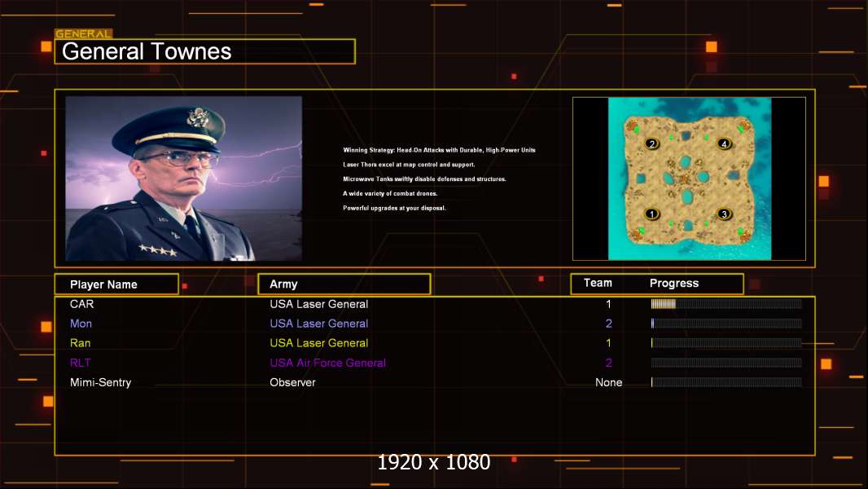Viewport: 868px width, 489px height.
Task: Click the Progress column header label
Action: 673,283
